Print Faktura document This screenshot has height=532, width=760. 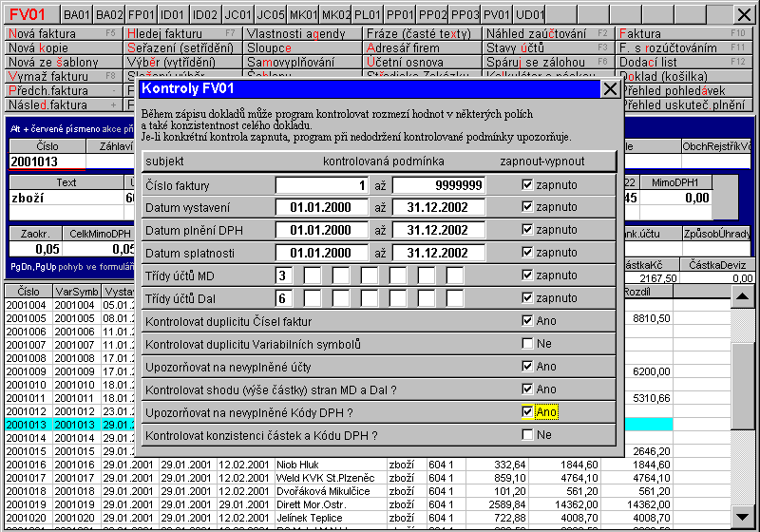pos(684,33)
